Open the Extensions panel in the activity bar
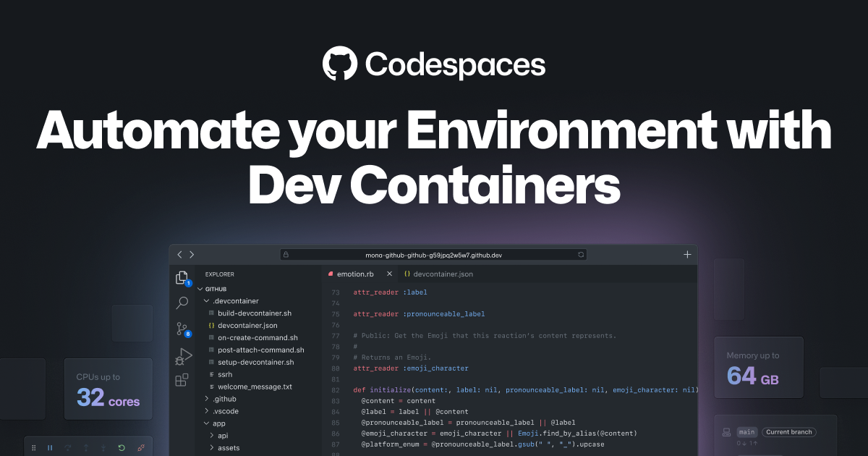This screenshot has width=868, height=456. 182,379
